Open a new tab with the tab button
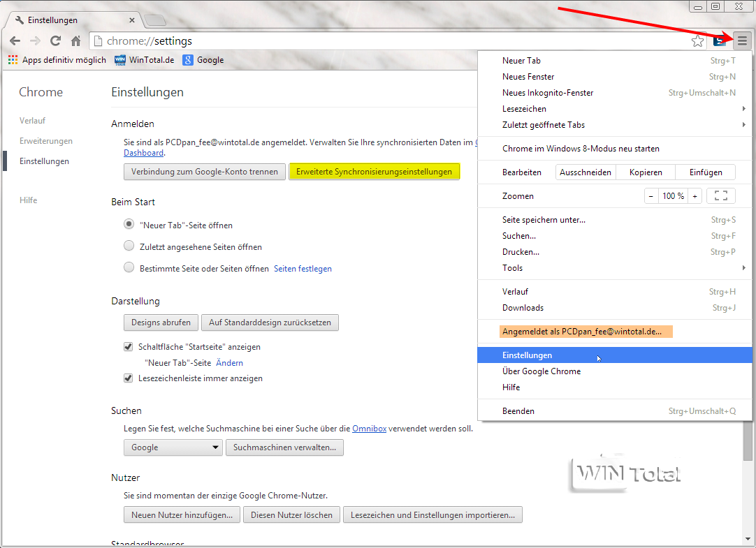Image resolution: width=756 pixels, height=548 pixels. click(x=155, y=20)
